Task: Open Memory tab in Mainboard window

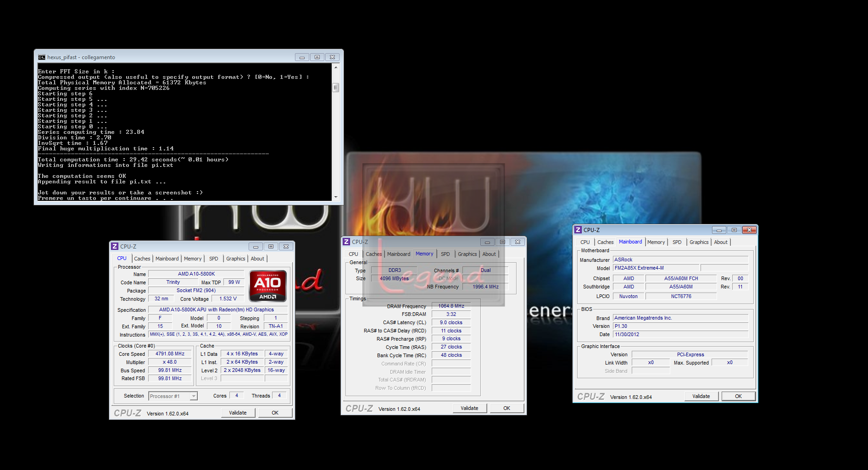Action: point(656,242)
